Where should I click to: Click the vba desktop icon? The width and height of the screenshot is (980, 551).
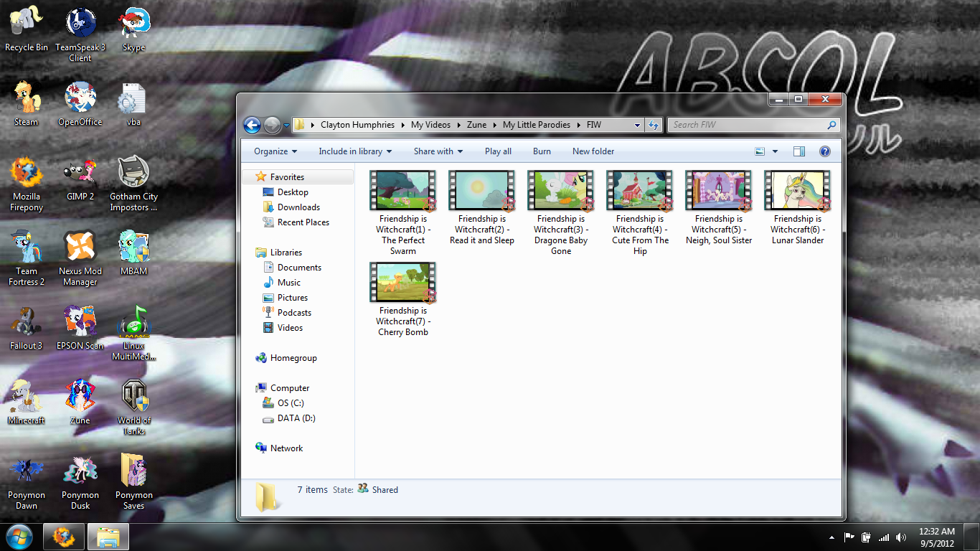point(134,104)
